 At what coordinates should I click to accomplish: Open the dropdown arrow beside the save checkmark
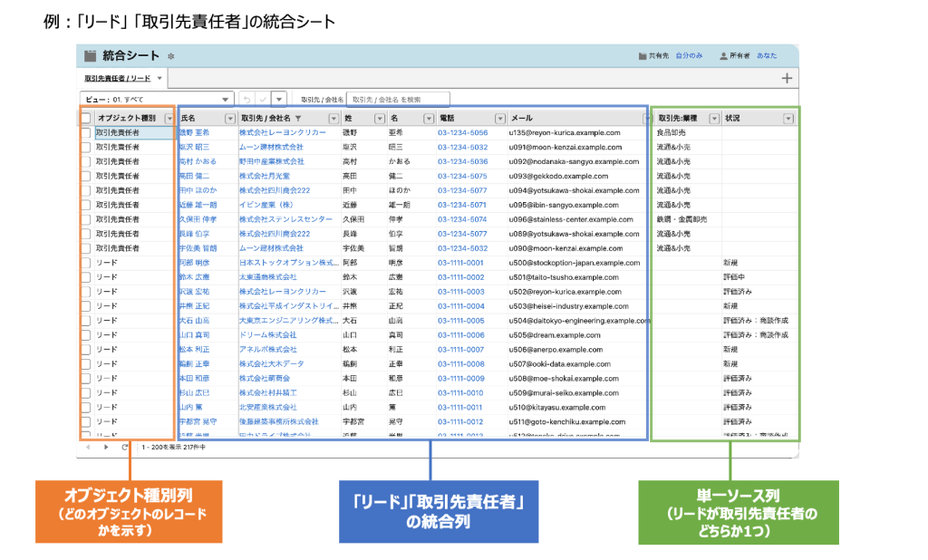279,100
